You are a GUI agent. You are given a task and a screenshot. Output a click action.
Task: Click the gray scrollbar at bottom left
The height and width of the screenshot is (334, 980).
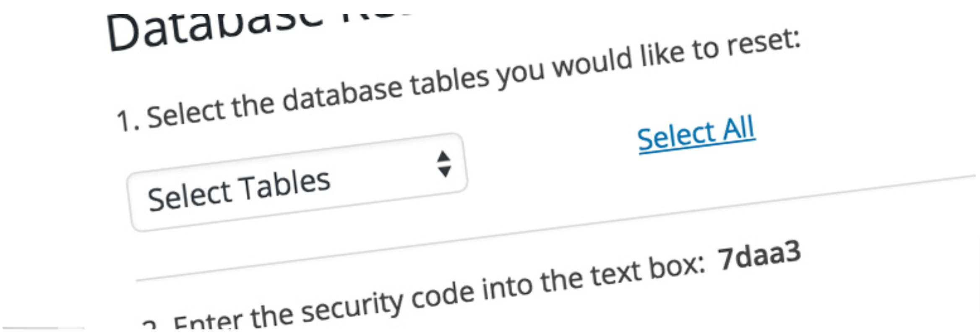pos(42,328)
